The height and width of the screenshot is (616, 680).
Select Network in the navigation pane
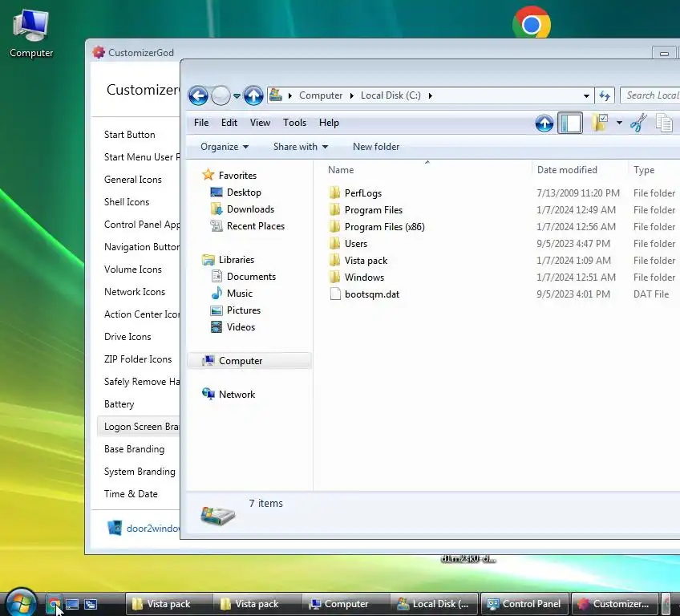point(237,395)
